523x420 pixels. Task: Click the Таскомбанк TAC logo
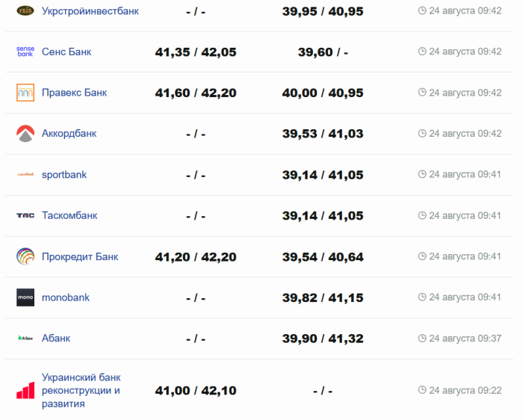point(25,216)
